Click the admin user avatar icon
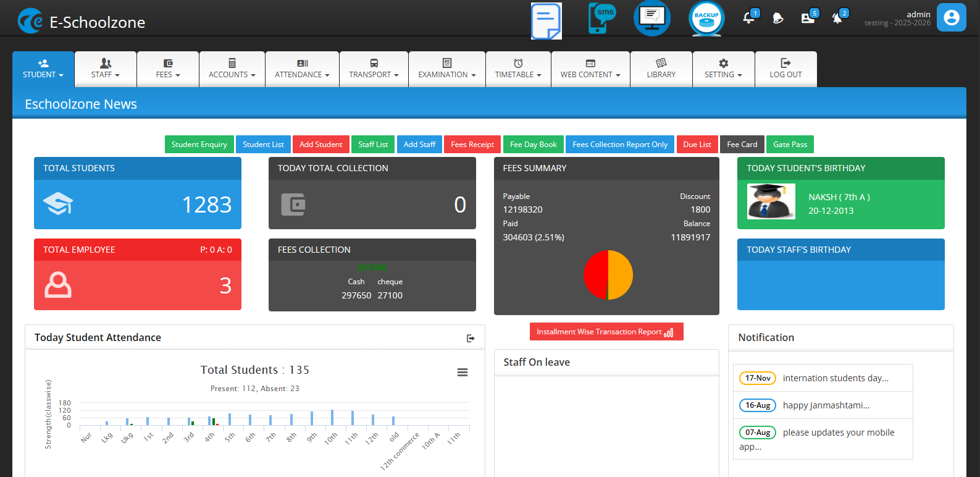 (951, 17)
